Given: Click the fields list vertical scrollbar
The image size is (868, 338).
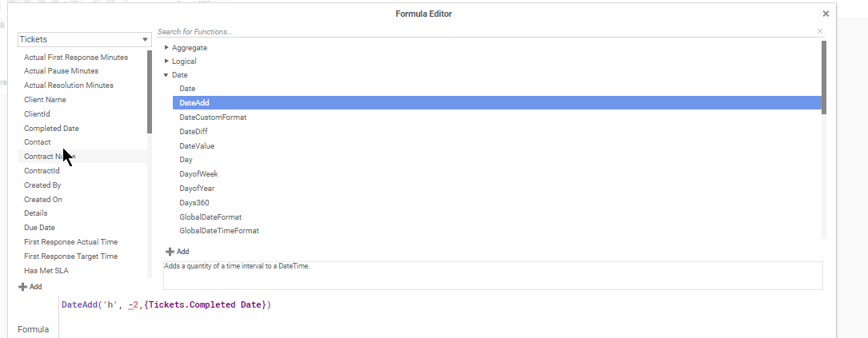Looking at the screenshot, I should (150, 92).
